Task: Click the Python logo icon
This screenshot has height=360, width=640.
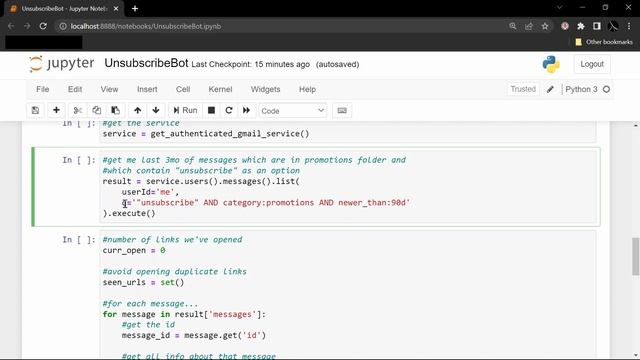Action: tap(551, 64)
